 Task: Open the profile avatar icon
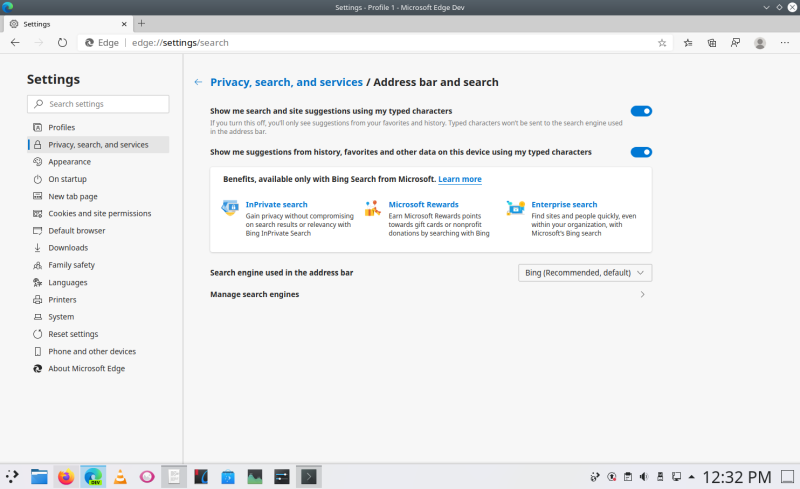[760, 43]
